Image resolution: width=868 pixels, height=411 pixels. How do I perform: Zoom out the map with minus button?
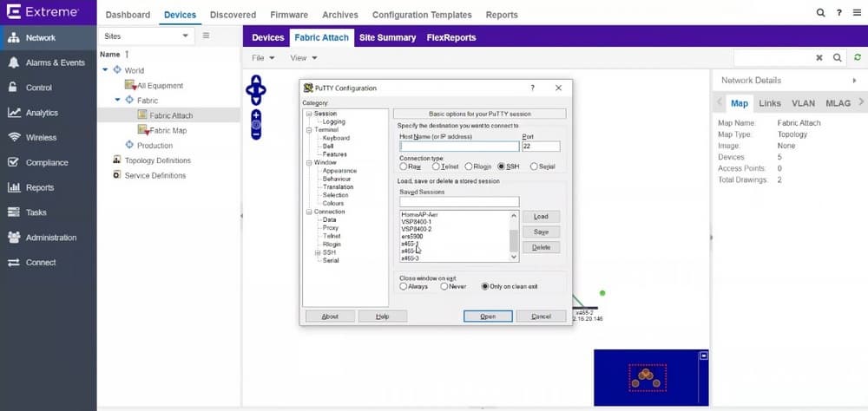pos(256,134)
